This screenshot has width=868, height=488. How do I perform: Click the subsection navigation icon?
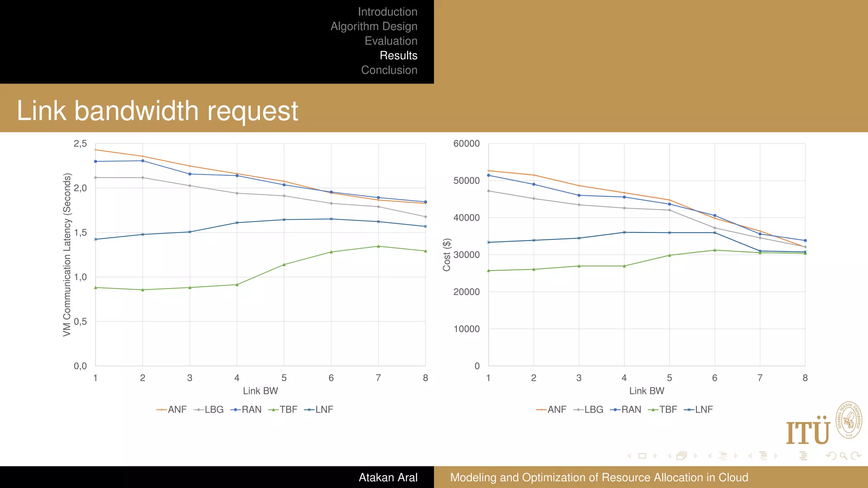coord(723,456)
